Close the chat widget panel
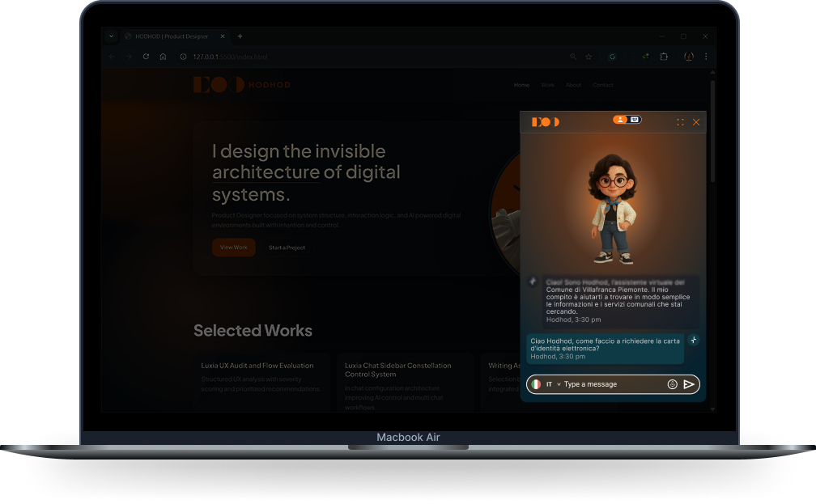 click(x=696, y=122)
